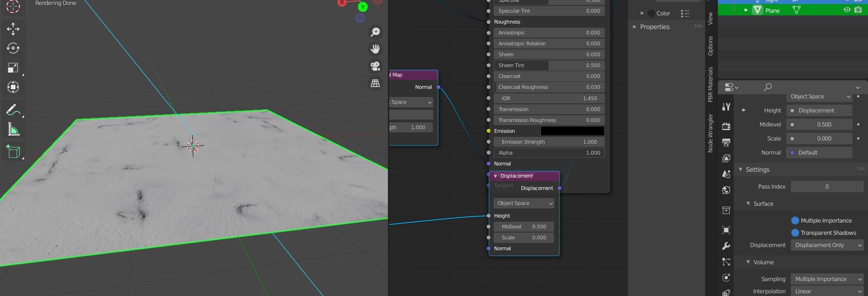Switch perspective/orthographic with grid icon
Viewport: 868px width, 296px height.
click(x=375, y=83)
